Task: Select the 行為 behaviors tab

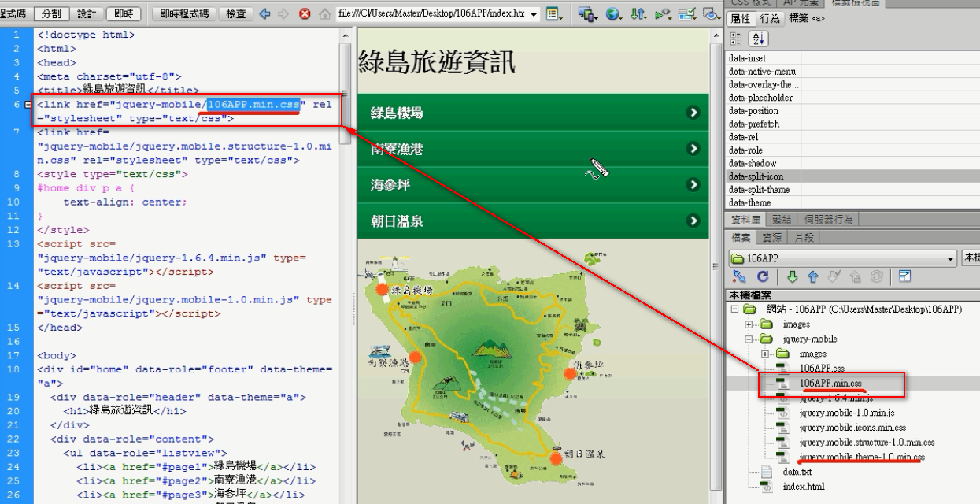Action: click(x=770, y=19)
